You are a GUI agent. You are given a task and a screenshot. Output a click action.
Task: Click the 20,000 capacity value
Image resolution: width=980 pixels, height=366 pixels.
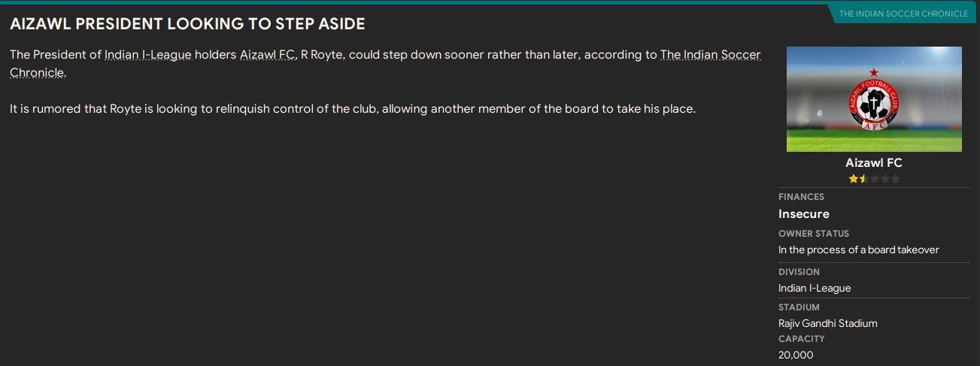pos(796,355)
